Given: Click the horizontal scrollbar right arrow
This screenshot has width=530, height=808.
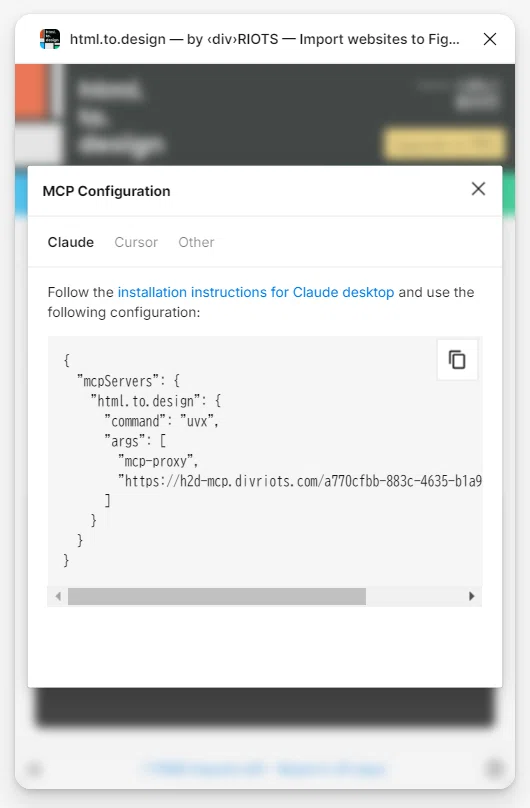Looking at the screenshot, I should (472, 596).
